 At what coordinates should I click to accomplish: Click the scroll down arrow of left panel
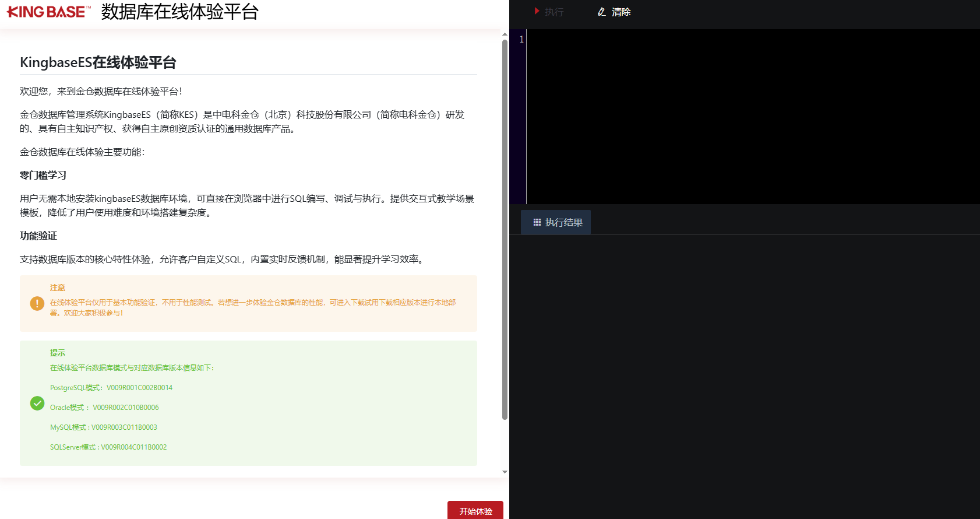[x=505, y=472]
